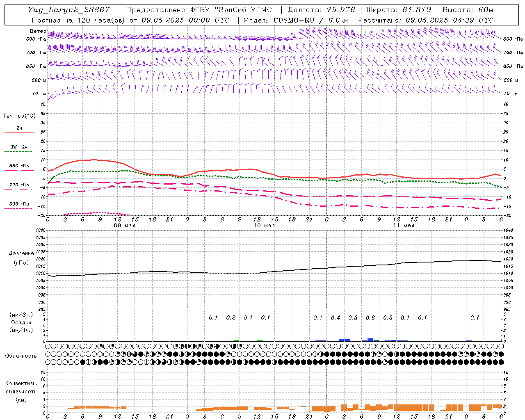The height and width of the screenshot is (420, 525).
Task: Click 'Рассчитано: 09.05.2025 04:39 UTC' timestamp
Action: (x=426, y=20)
